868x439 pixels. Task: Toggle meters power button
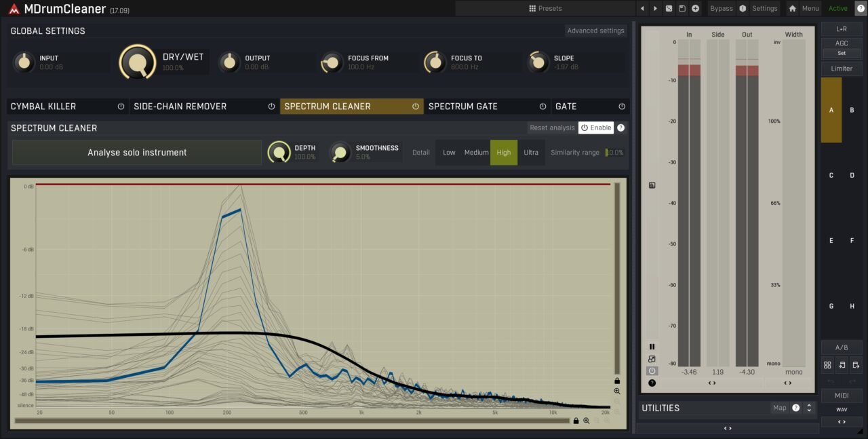[x=652, y=371]
